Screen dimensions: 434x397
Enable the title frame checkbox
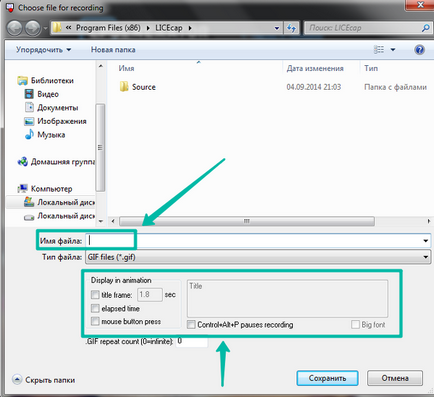(95, 295)
